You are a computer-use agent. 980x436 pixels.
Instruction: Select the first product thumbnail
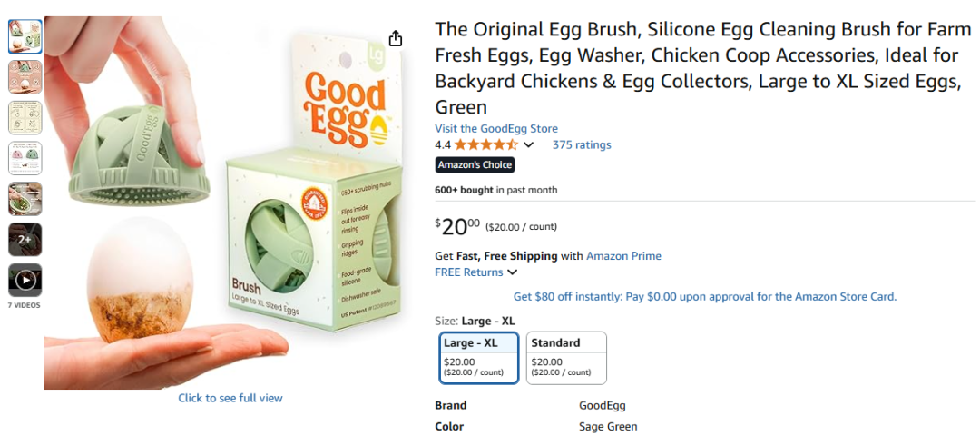[24, 36]
